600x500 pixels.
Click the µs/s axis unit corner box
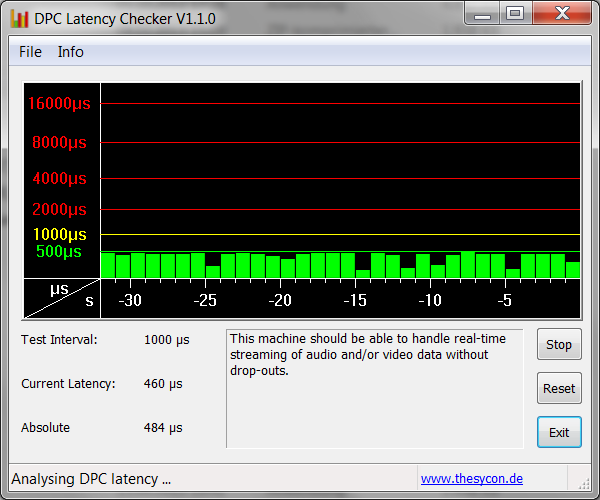coord(62,298)
